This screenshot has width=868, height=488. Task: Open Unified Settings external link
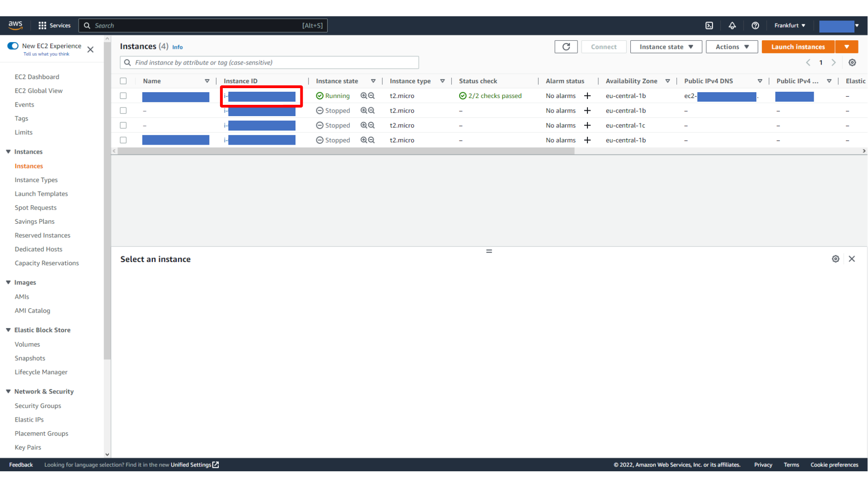click(195, 465)
